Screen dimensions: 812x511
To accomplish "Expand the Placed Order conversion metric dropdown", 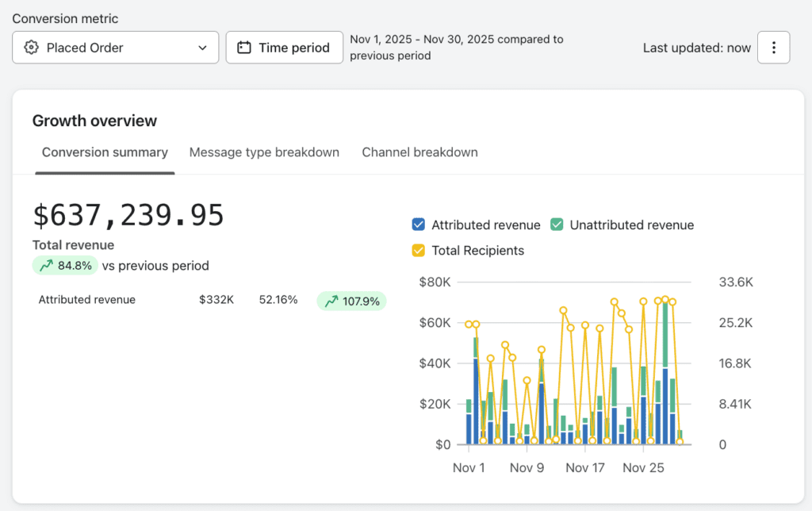I will pos(115,48).
